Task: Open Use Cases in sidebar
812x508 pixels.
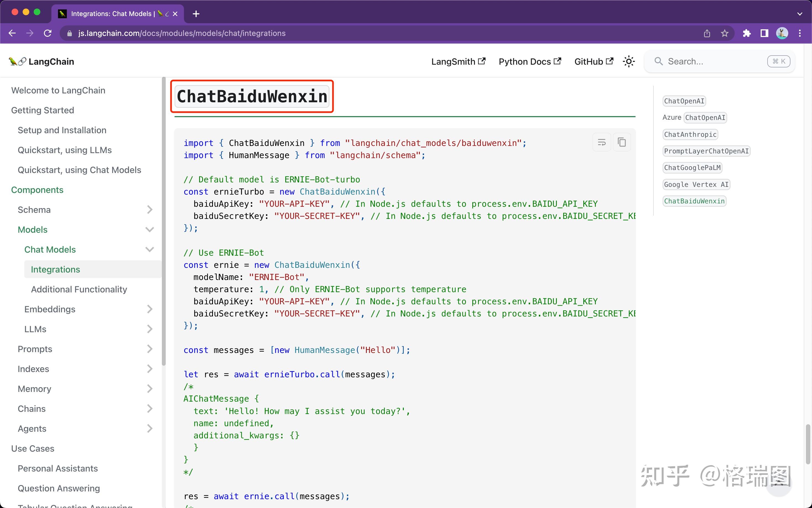Action: click(33, 449)
